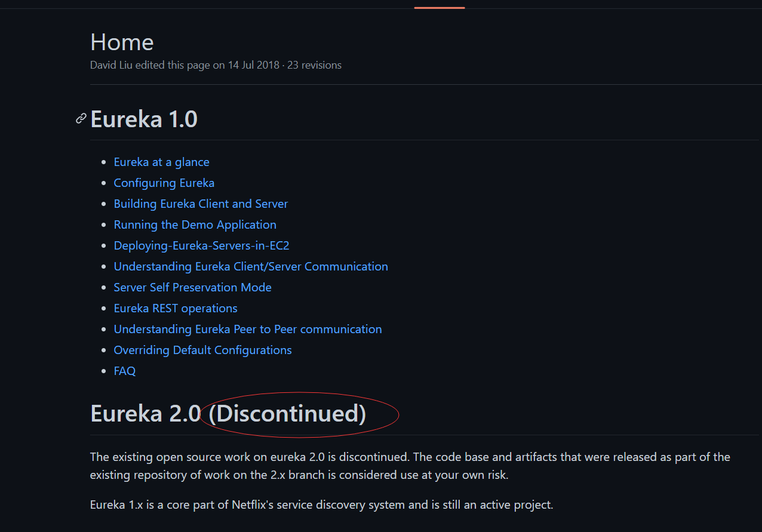Open the Eureka REST operations page

(176, 308)
